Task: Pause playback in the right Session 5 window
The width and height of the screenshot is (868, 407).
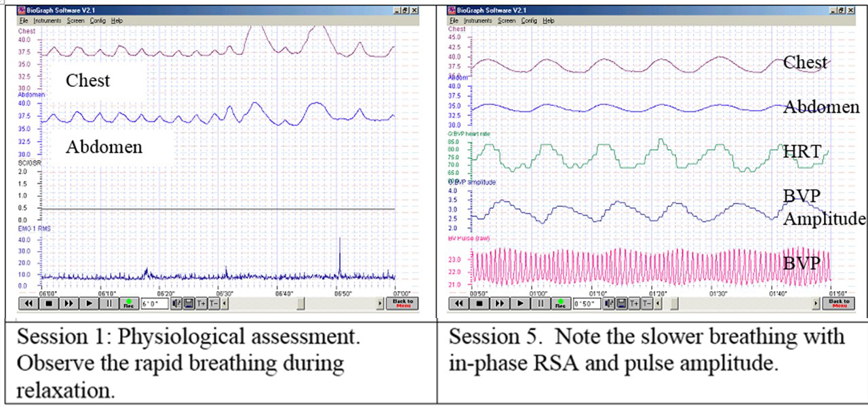Action: click(x=540, y=304)
